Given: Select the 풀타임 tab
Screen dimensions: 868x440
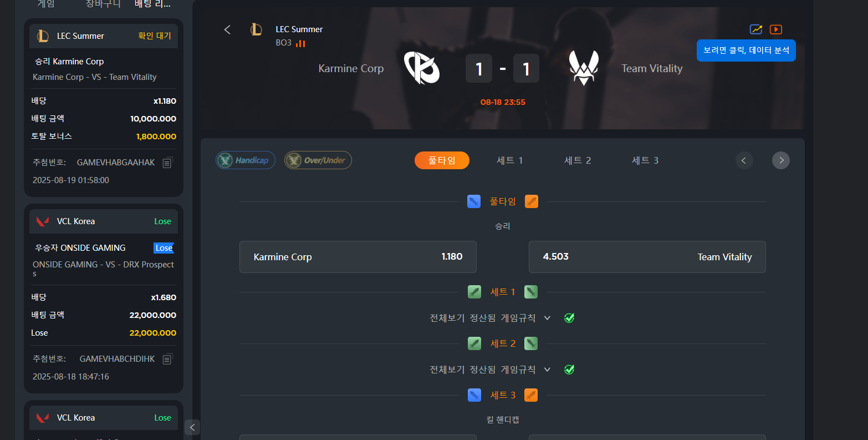Looking at the screenshot, I should click(x=442, y=160).
